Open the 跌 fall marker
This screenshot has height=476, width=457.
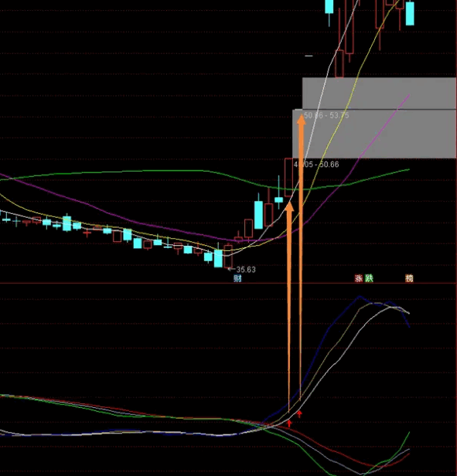[x=369, y=278]
